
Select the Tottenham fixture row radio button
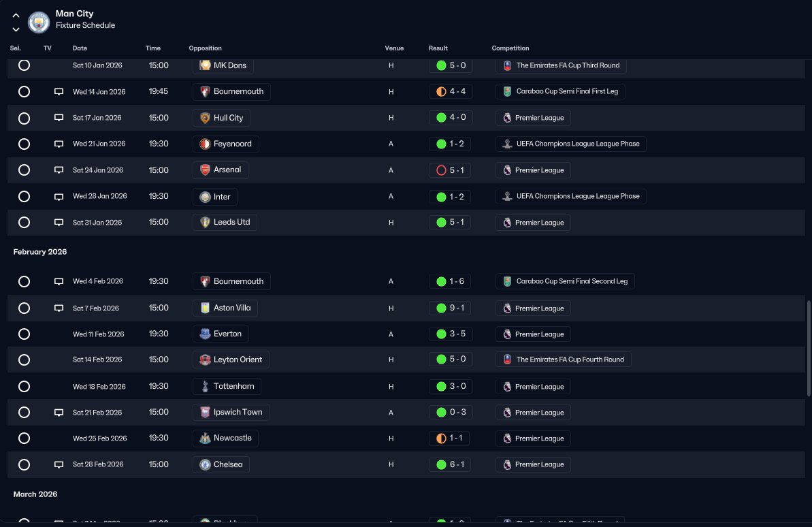24,387
